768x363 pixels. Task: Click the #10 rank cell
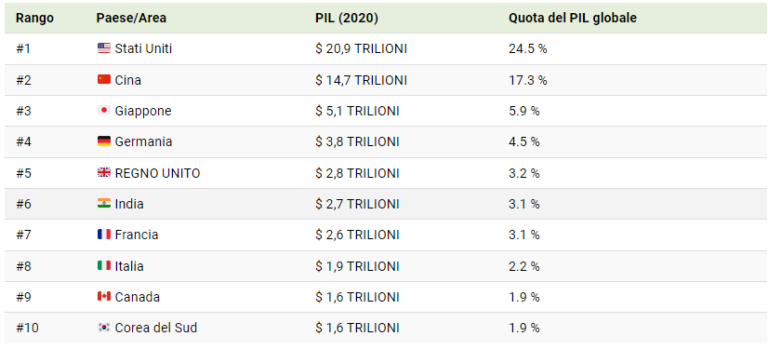(x=27, y=328)
